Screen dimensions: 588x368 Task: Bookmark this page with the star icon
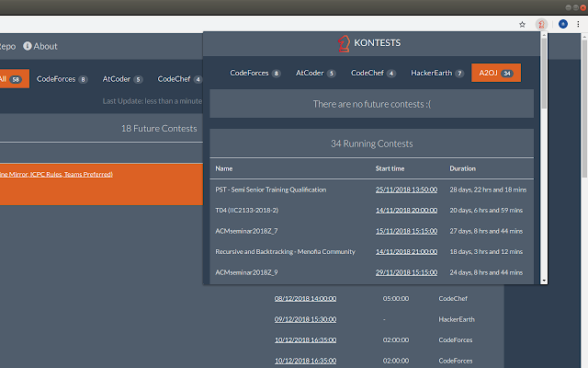click(522, 25)
